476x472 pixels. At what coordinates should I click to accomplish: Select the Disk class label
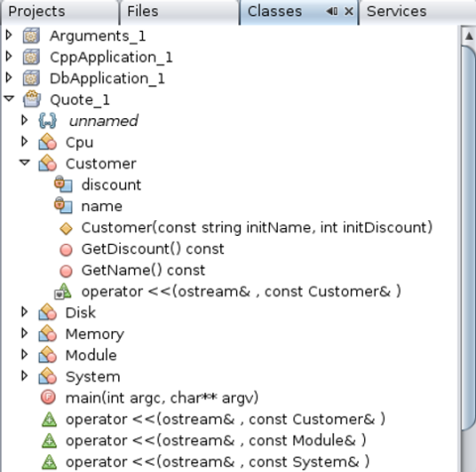click(x=80, y=312)
